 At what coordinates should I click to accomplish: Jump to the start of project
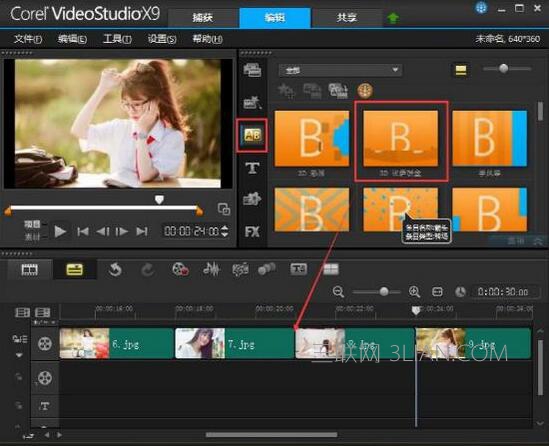pyautogui.click(x=83, y=231)
